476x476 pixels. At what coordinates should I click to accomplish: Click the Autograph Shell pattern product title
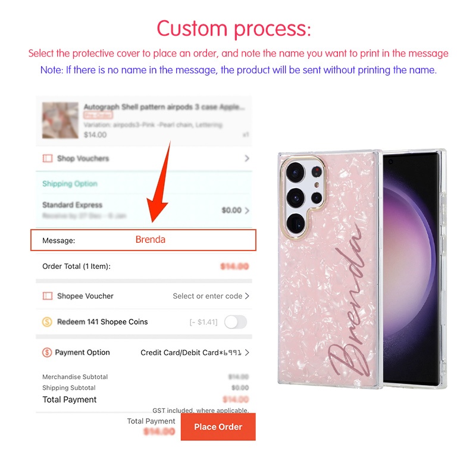(164, 107)
